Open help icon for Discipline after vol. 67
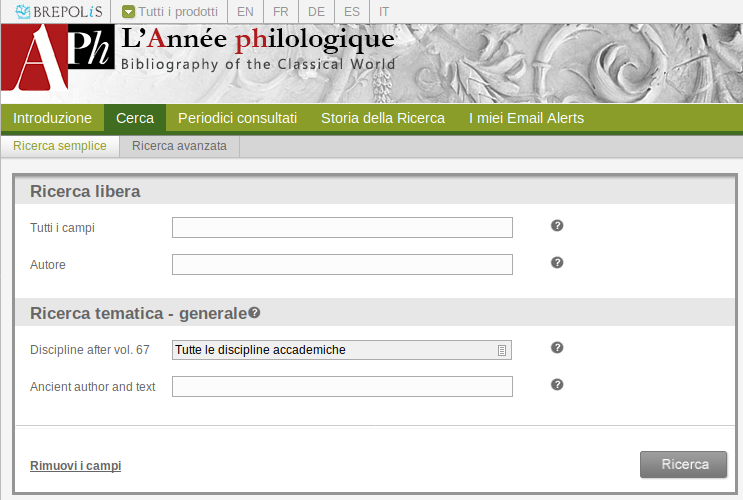This screenshot has width=743, height=500. [557, 347]
